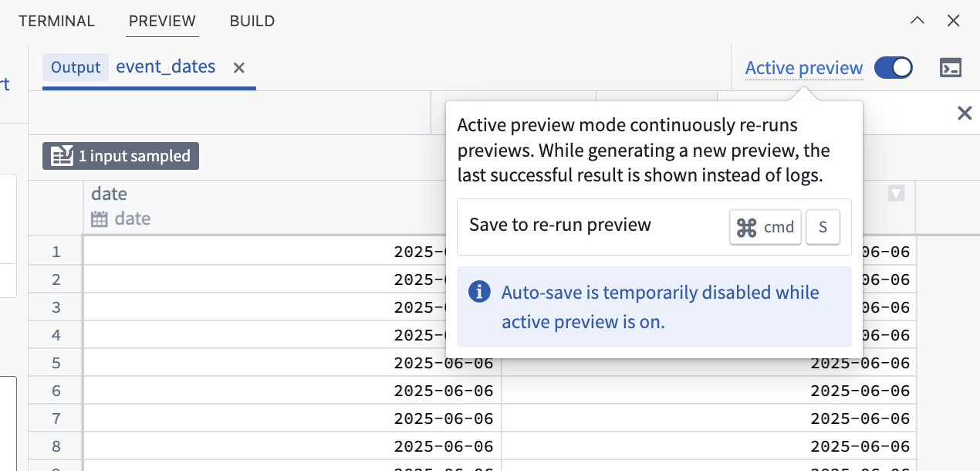980x471 pixels.
Task: Switch to the TERMINAL tab
Action: click(x=56, y=21)
